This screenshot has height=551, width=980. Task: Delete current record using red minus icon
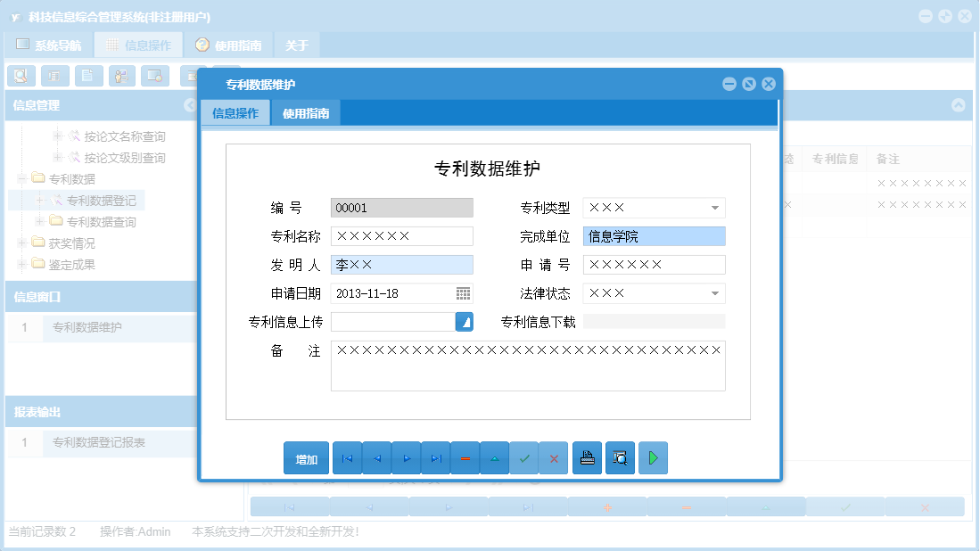click(x=465, y=457)
